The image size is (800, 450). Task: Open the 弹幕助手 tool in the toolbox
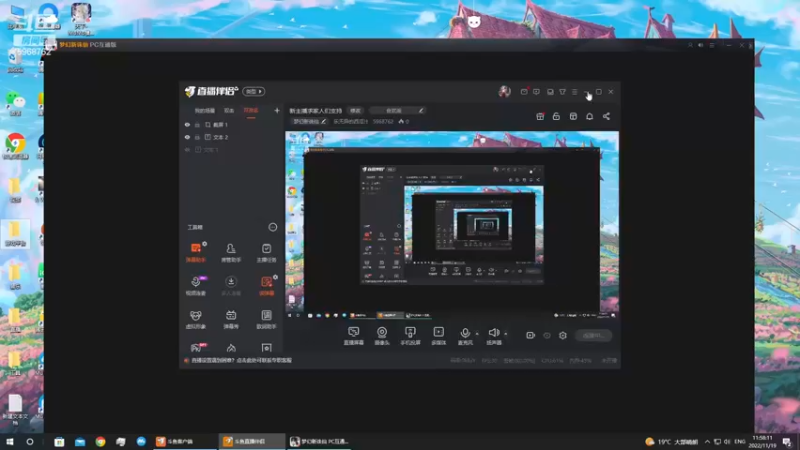195,252
